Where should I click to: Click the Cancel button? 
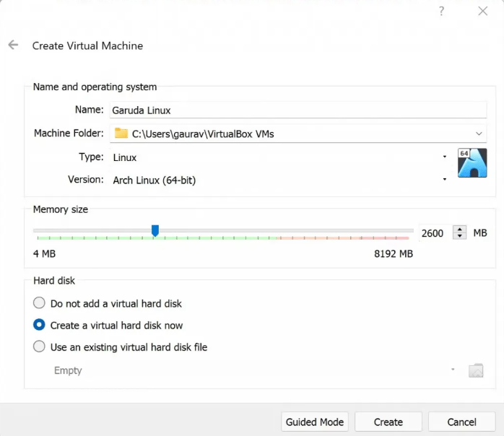[x=461, y=422]
